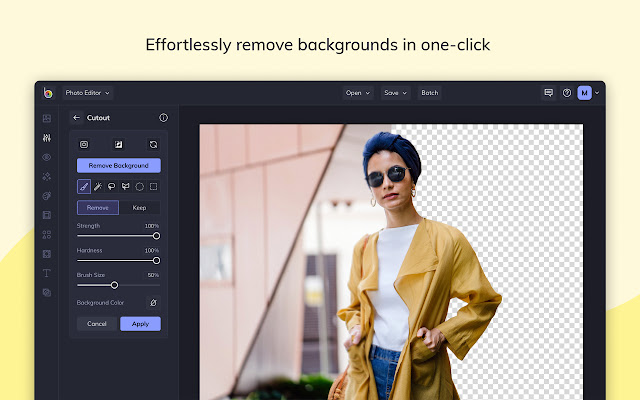
Task: Open the Graphics shapes sidebar icon
Action: (47, 235)
